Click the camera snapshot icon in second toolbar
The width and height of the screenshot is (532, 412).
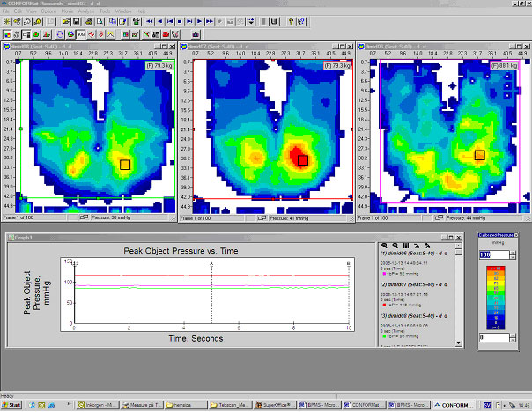[195, 33]
